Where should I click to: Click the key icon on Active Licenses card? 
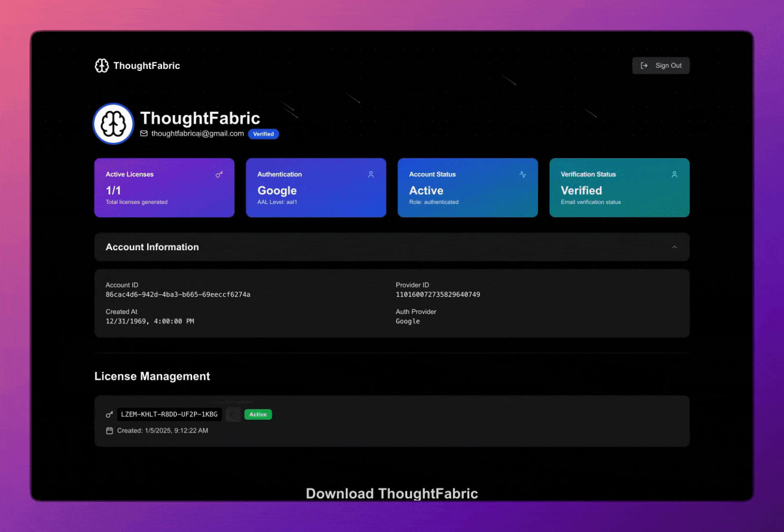click(219, 174)
